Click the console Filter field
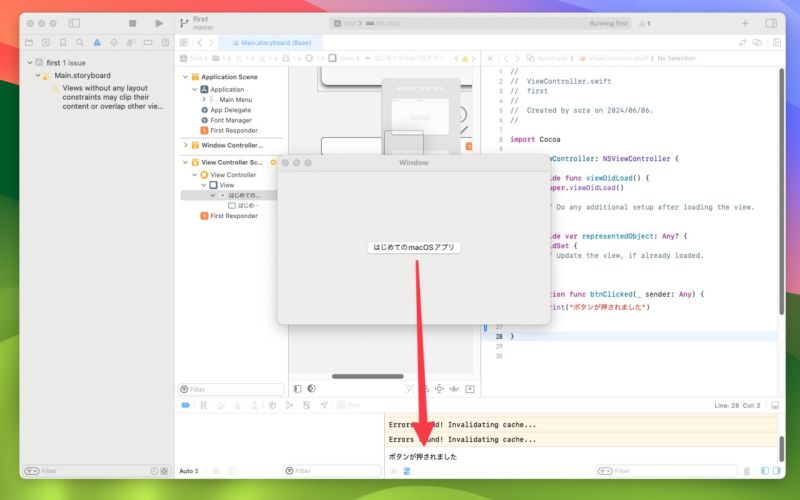Image resolution: width=800 pixels, height=500 pixels. 667,471
